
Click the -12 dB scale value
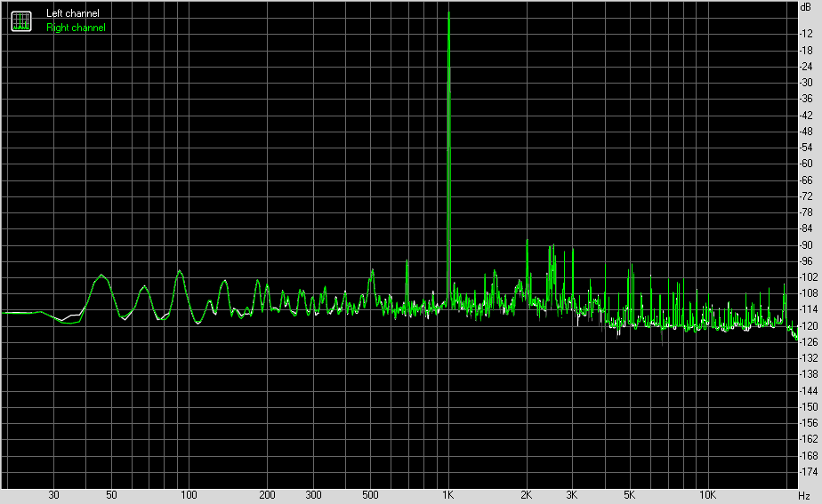[x=806, y=34]
